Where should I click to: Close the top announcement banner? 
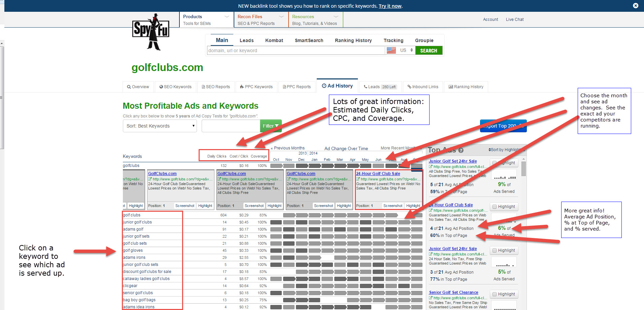click(x=635, y=6)
